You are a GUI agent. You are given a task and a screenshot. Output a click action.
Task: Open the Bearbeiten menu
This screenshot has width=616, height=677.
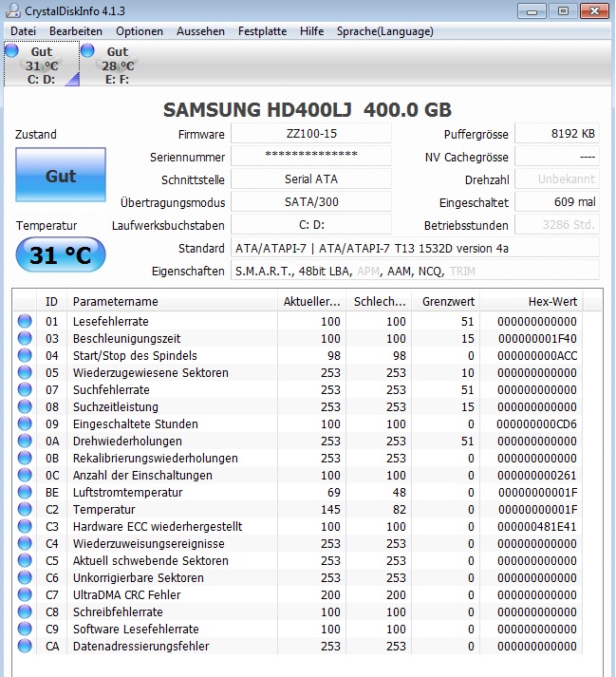76,31
